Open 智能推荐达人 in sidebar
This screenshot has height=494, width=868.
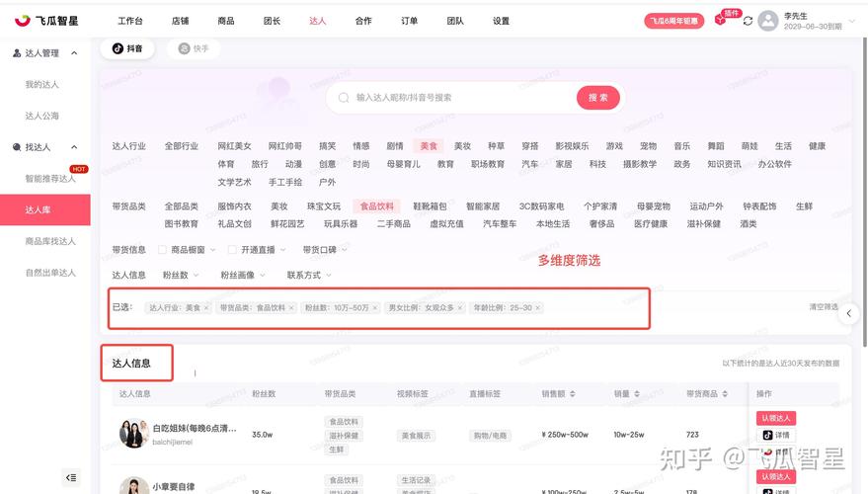49,178
